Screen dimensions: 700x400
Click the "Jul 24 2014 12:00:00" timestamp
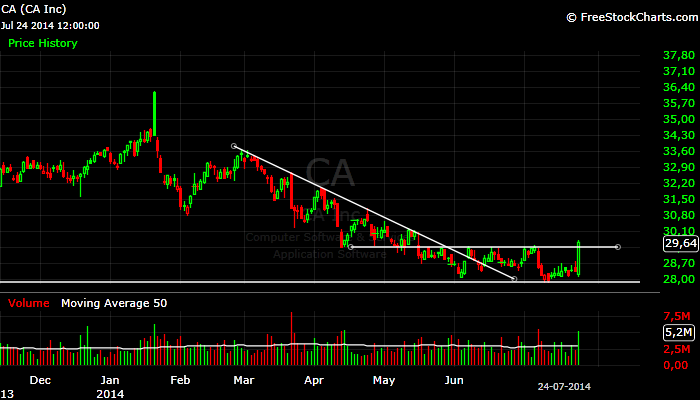point(50,26)
